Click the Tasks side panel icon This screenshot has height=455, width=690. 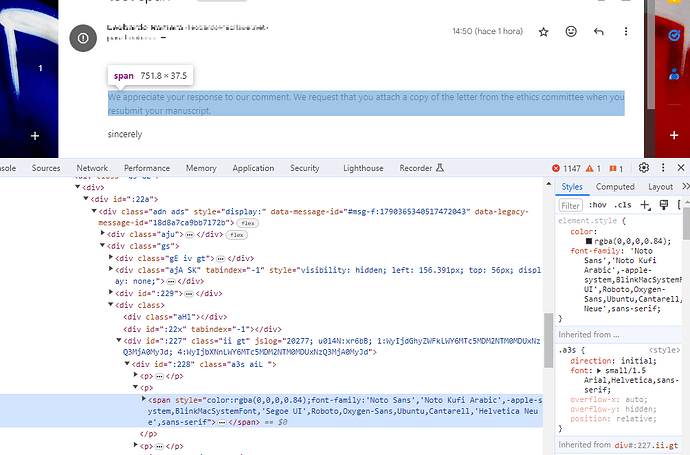pos(674,35)
